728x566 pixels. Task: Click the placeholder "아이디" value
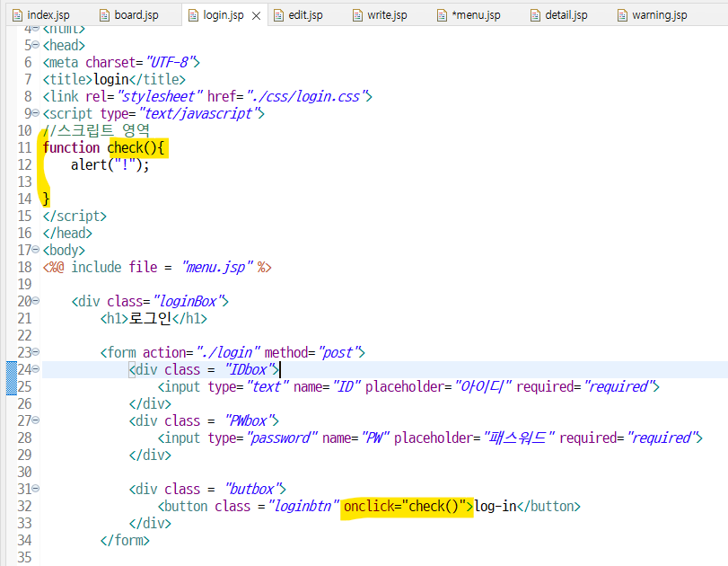click(x=483, y=386)
